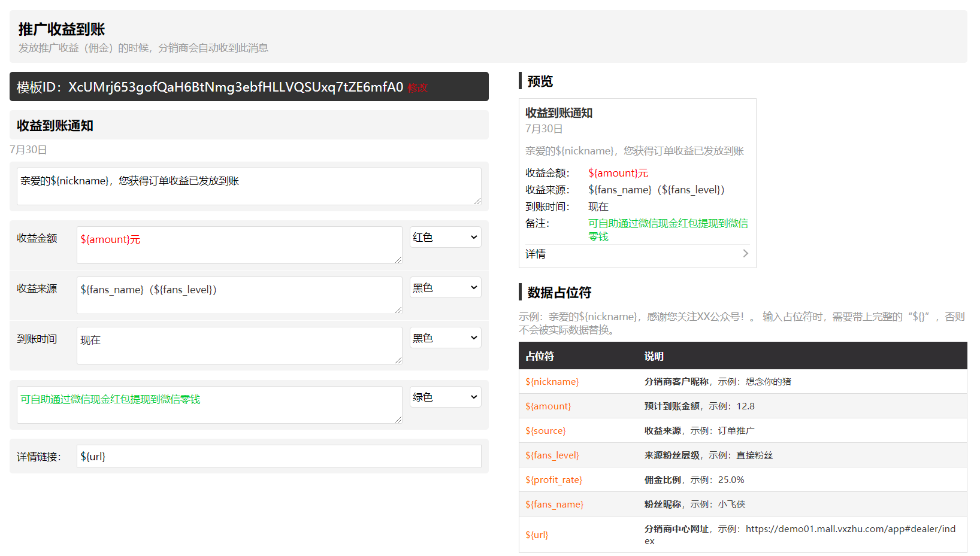The image size is (980, 556).
Task: Click the 收益金额 text area containing ${amount}元
Action: click(x=239, y=245)
